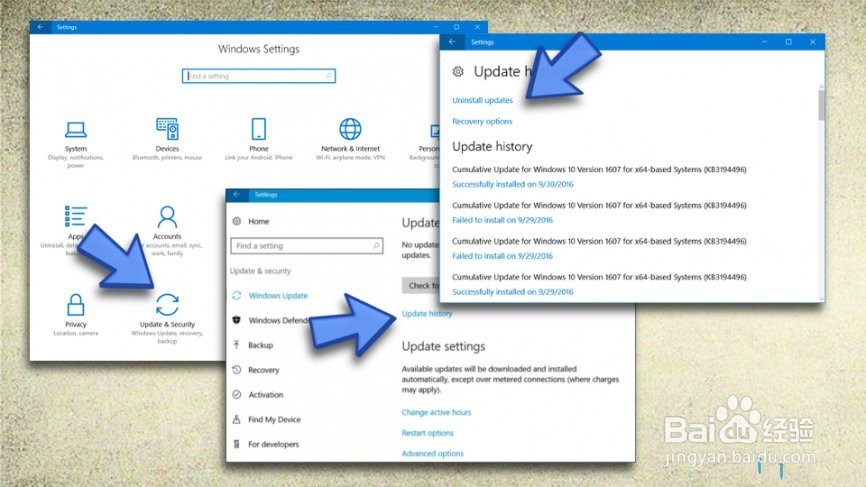Click search magnifier in Windows Settings search box

click(x=329, y=76)
